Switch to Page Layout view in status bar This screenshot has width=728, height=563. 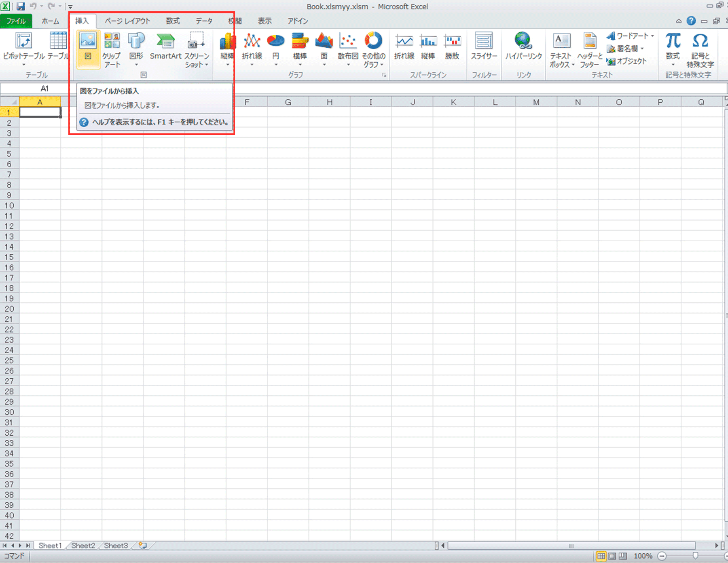[x=612, y=556]
